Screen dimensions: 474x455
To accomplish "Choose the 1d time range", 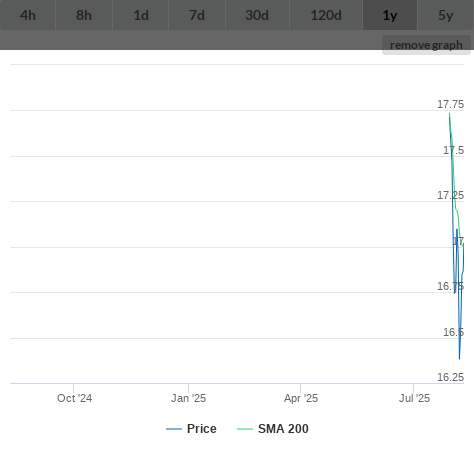I will click(141, 15).
